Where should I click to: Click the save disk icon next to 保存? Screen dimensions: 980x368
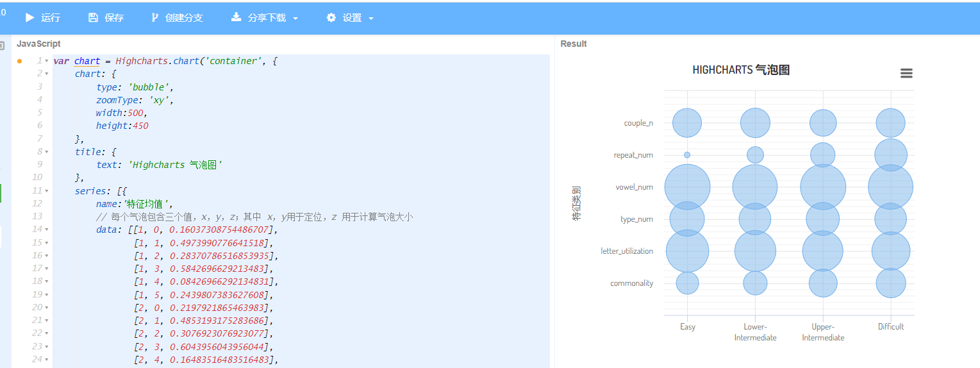pyautogui.click(x=93, y=18)
